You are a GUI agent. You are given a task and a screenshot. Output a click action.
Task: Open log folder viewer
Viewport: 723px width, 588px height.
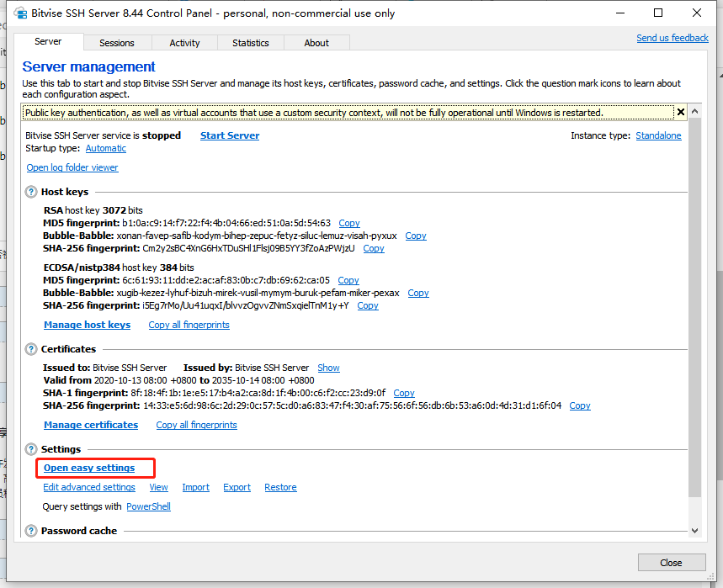coord(72,167)
